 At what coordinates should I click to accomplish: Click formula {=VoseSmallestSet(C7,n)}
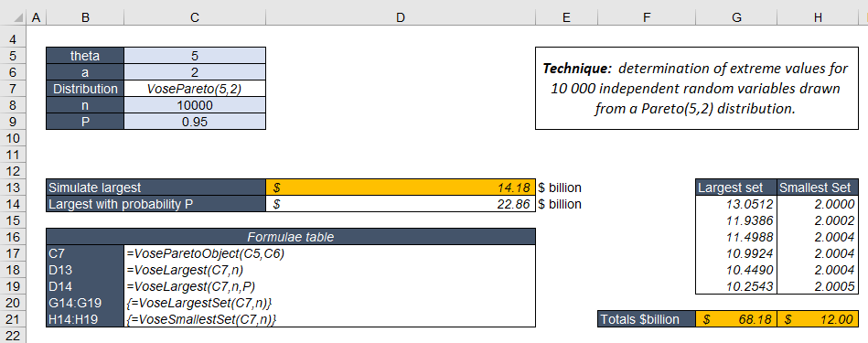pos(201,319)
